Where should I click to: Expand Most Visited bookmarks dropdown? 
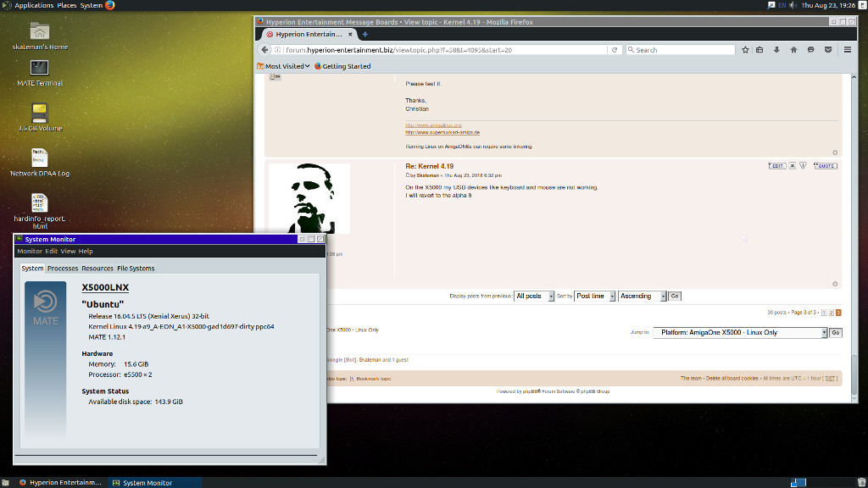pos(283,66)
